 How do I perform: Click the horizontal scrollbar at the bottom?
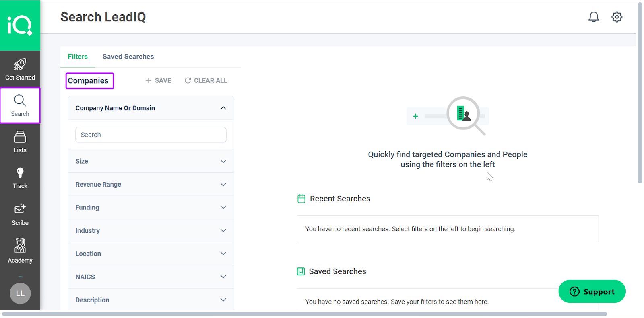pyautogui.click(x=304, y=314)
